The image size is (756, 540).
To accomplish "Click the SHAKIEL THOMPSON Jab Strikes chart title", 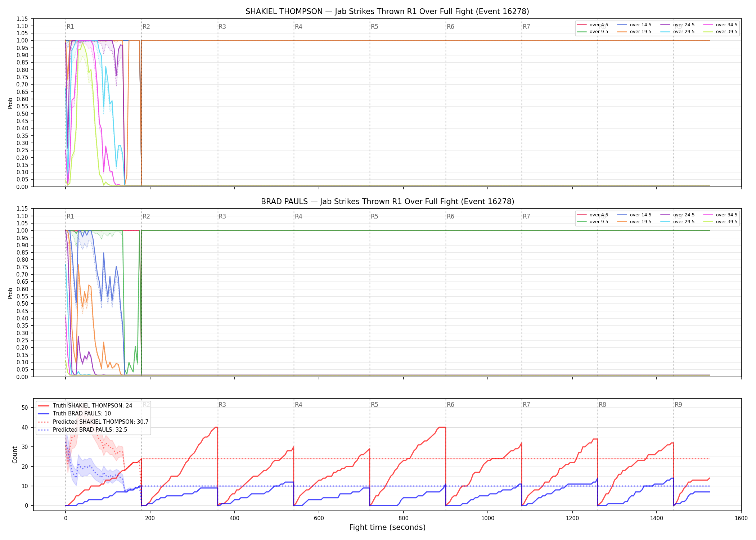I will pyautogui.click(x=387, y=12).
